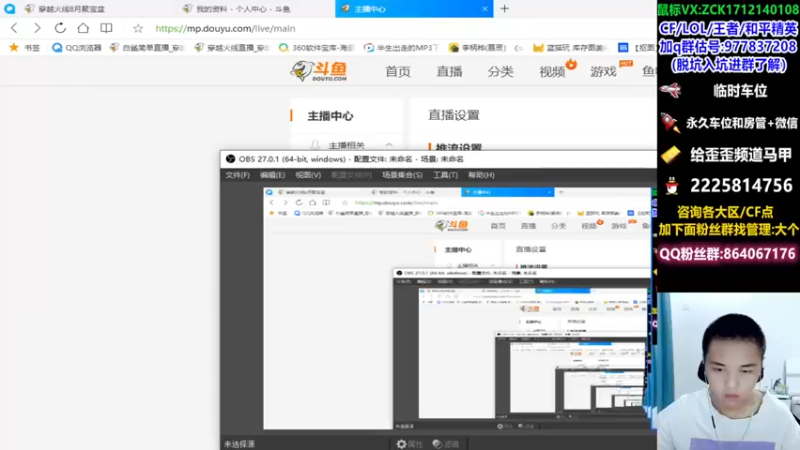The width and height of the screenshot is (800, 450).
Task: Open 直播 in Douyu navigation
Action: [x=449, y=71]
